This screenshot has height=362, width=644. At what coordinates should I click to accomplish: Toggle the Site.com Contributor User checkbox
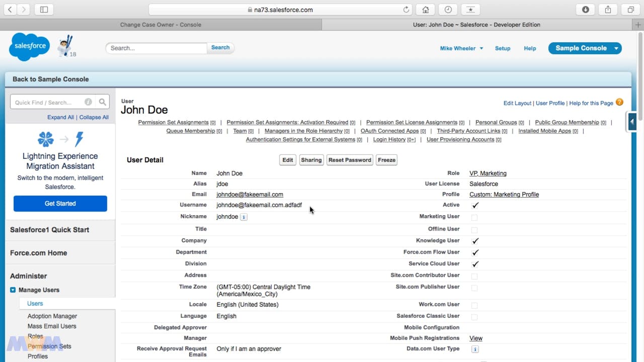[474, 276]
